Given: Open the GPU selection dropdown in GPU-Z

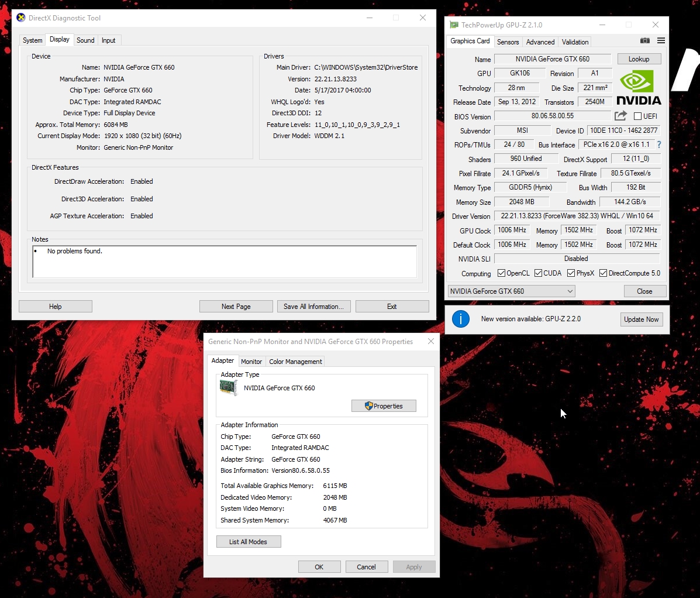Looking at the screenshot, I should (x=511, y=291).
